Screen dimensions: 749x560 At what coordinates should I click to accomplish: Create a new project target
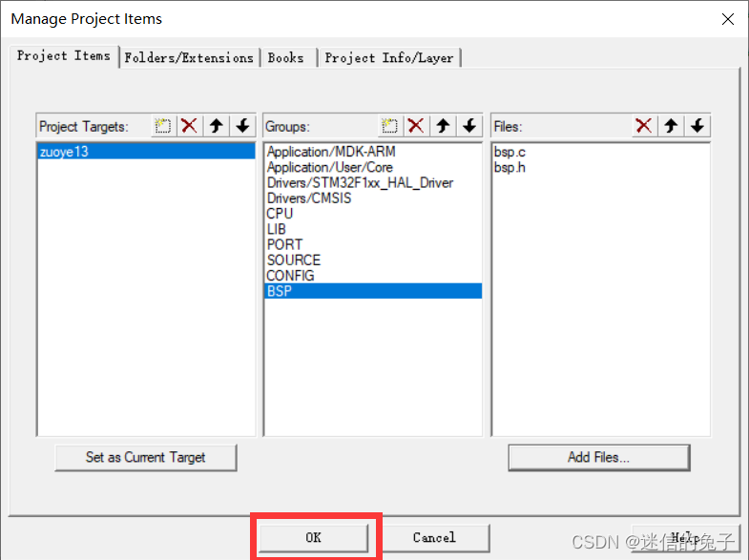[163, 126]
